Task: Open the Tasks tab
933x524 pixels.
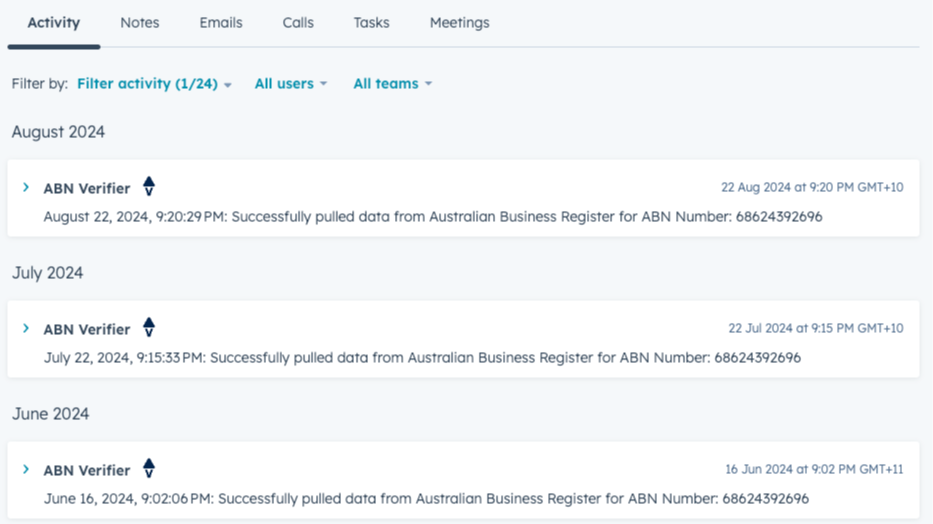Action: click(x=371, y=22)
